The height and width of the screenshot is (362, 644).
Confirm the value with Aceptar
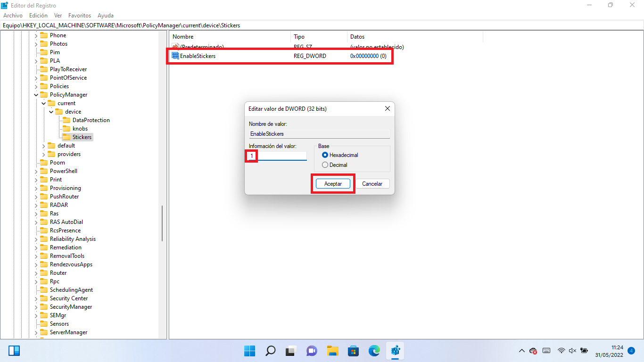click(x=333, y=184)
